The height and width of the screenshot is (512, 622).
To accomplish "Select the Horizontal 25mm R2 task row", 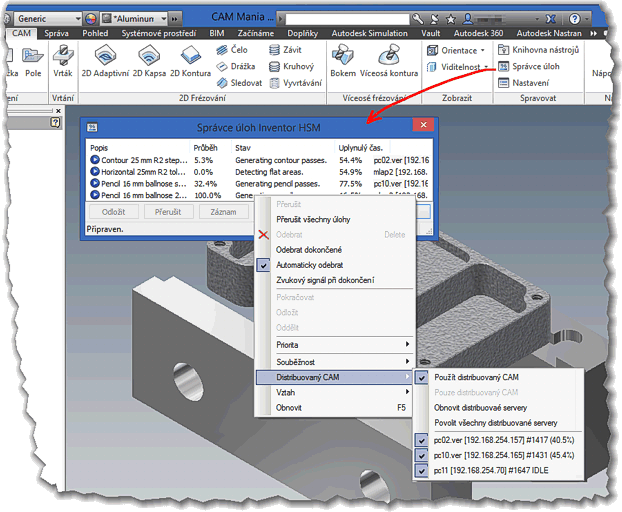I will [x=259, y=172].
